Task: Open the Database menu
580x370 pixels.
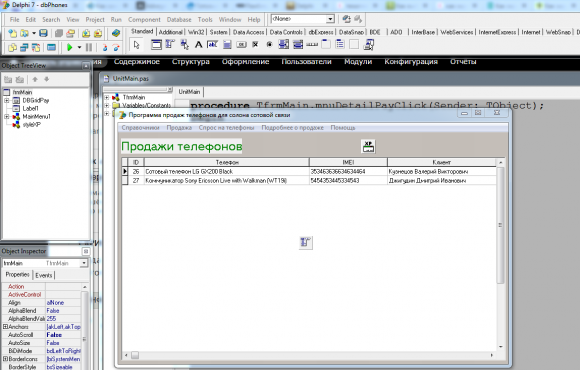Action: (179, 20)
